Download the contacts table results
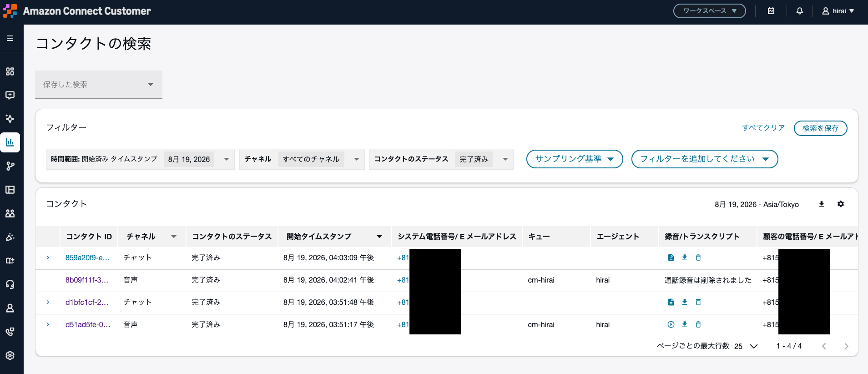Image resolution: width=868 pixels, height=374 pixels. 822,204
